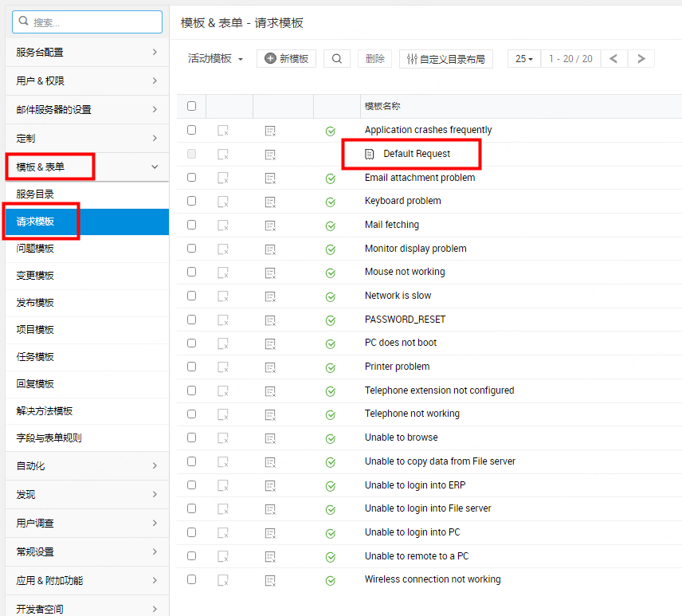This screenshot has height=616, width=682.
Task: Select 请求模板 in the sidebar
Action: click(x=87, y=222)
